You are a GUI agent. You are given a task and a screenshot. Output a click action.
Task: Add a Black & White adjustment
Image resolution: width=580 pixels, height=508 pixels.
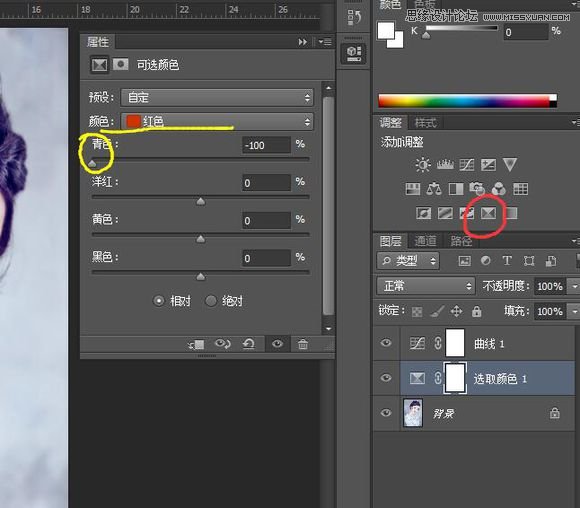456,189
